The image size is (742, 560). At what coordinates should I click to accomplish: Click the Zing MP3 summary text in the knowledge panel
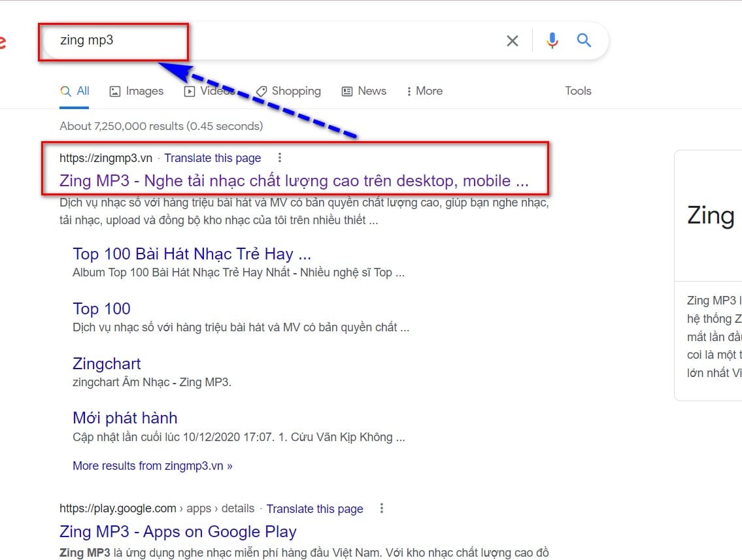click(x=714, y=337)
